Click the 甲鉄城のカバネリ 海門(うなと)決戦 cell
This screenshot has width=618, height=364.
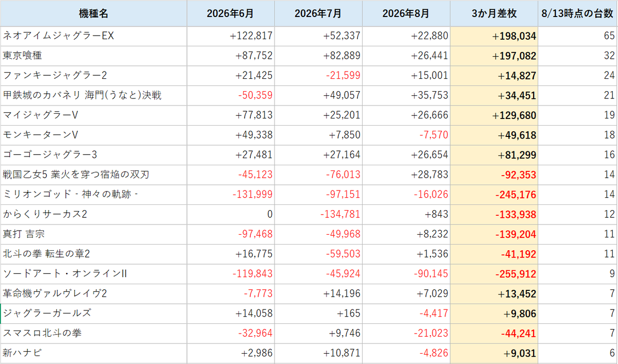[93, 96]
